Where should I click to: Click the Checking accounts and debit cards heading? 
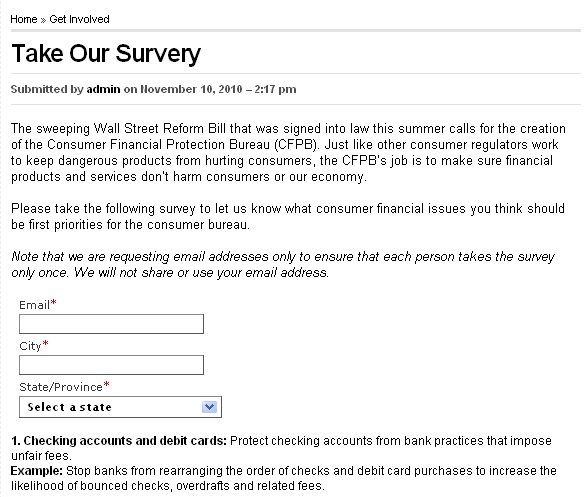click(119, 441)
